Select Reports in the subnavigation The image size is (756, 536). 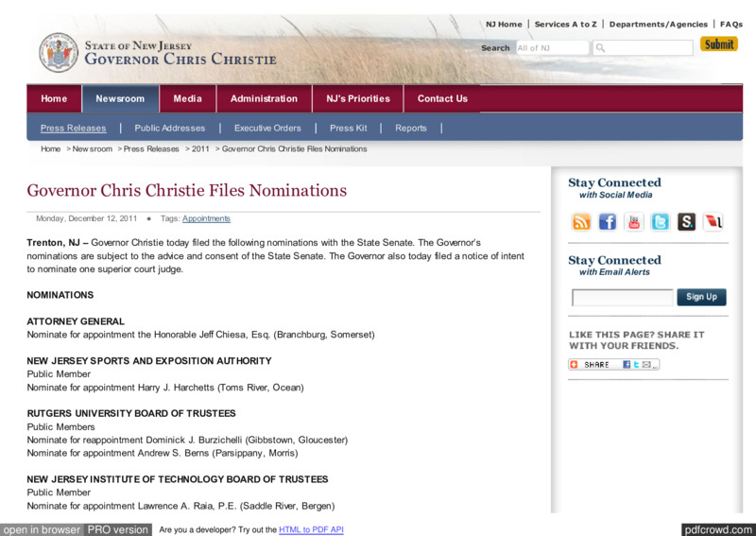(411, 129)
